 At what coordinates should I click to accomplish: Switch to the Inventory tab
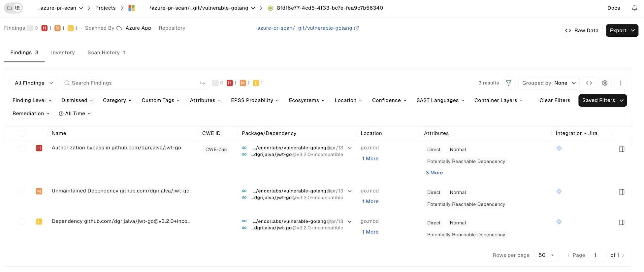coord(63,52)
